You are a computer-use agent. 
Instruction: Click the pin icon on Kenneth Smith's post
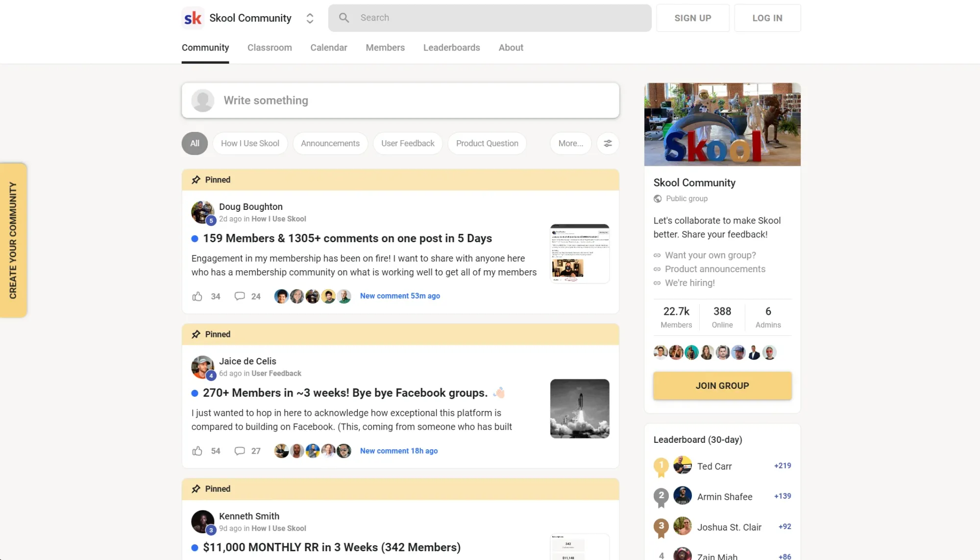196,489
